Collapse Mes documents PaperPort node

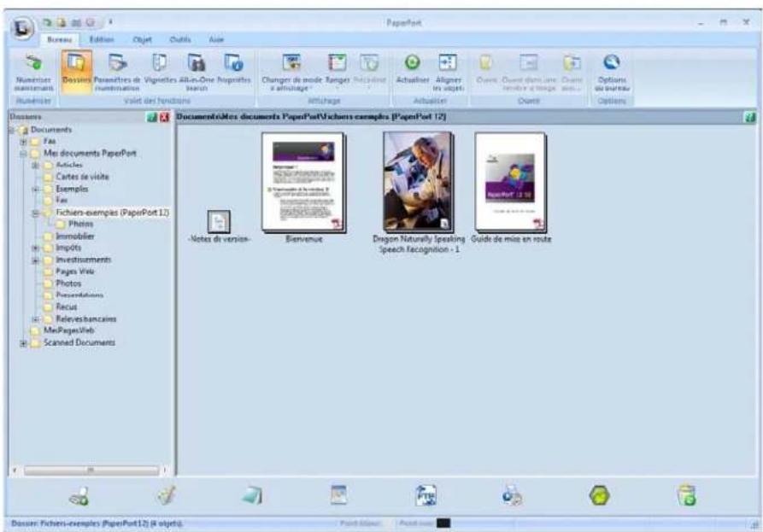(x=23, y=153)
